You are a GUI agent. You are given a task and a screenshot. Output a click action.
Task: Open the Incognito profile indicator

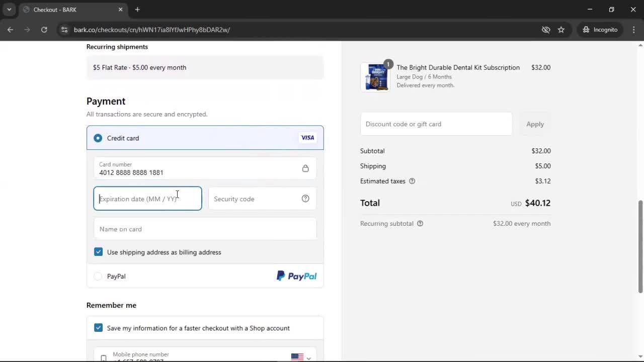click(x=600, y=30)
